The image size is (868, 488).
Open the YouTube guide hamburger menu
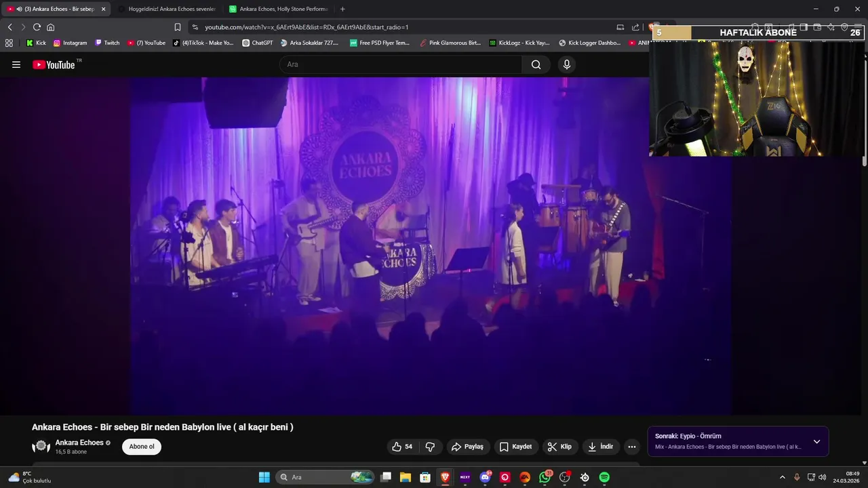[16, 64]
